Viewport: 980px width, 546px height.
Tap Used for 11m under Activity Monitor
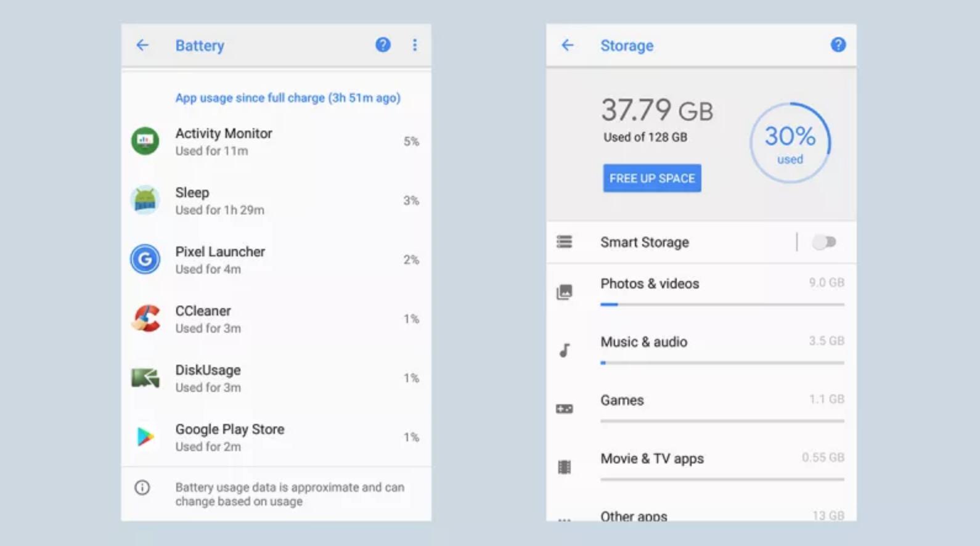pos(211,151)
